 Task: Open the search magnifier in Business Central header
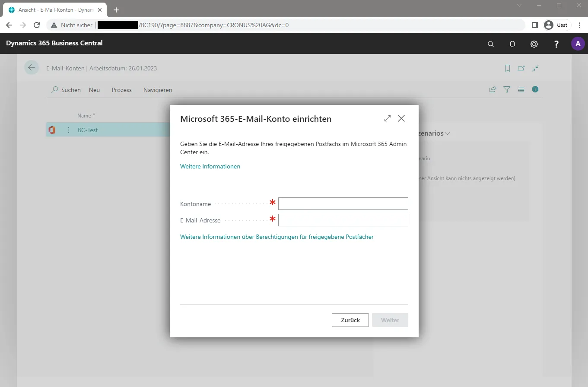(490, 44)
